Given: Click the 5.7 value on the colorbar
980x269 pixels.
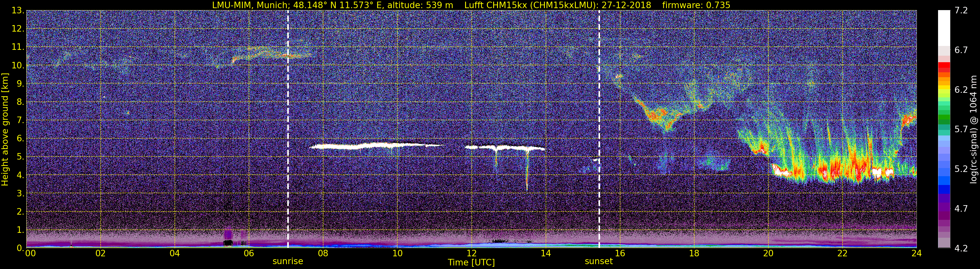Looking at the screenshot, I should [x=961, y=130].
